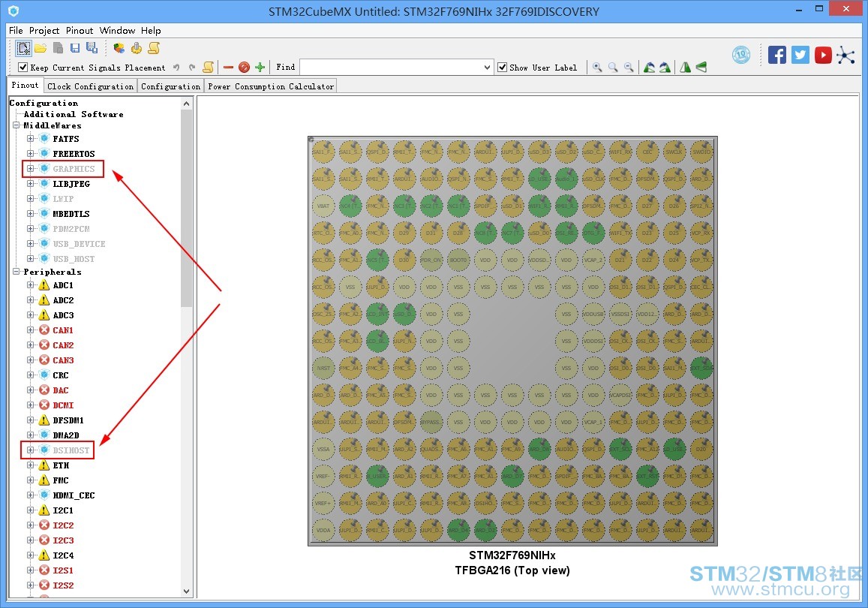Click the Redo arrow icon
The image size is (868, 608).
(x=192, y=68)
